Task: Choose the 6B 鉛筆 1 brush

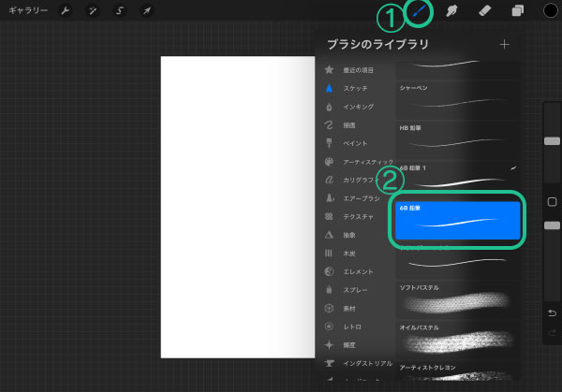Action: (x=457, y=179)
